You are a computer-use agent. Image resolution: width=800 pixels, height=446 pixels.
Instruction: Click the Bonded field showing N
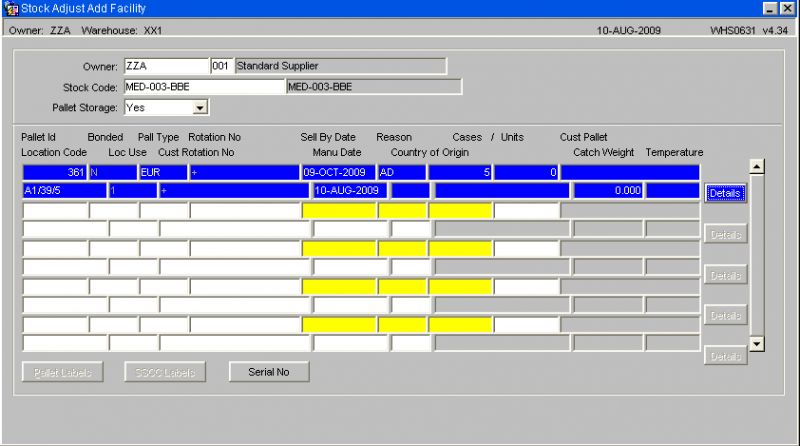113,172
